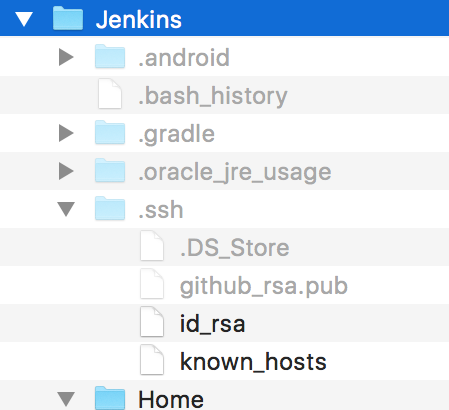Collapse the Jenkins folder disclosure triangle
The width and height of the screenshot is (449, 410).
24,19
